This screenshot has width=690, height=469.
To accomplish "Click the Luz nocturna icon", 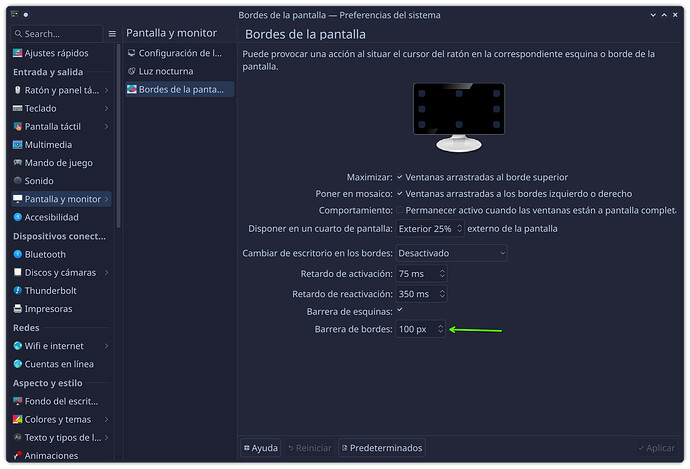I will point(131,71).
